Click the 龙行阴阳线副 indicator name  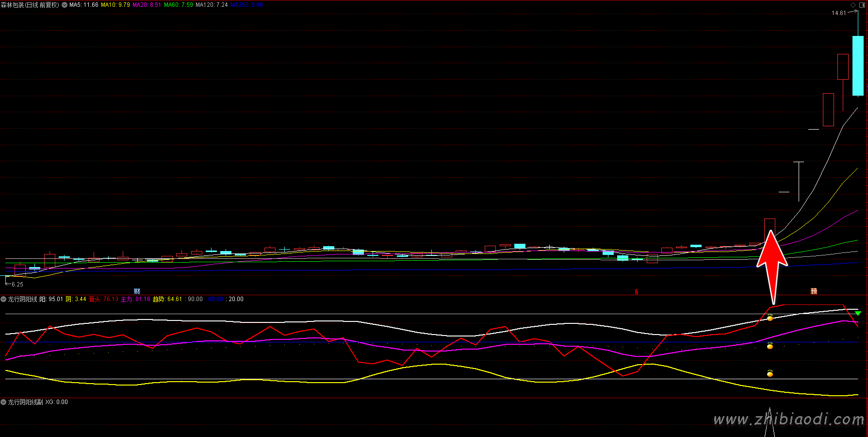click(x=25, y=402)
